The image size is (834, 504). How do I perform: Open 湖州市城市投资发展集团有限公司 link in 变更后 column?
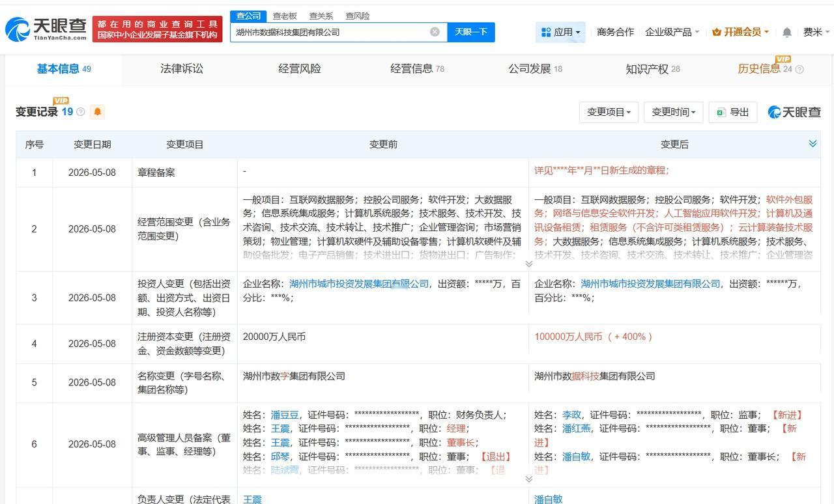(x=650, y=284)
